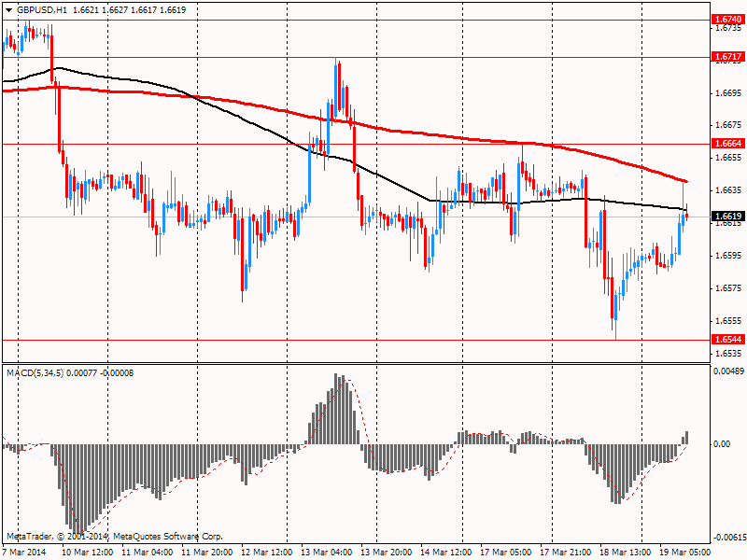Click the 0.00489 MACD scale value
The image size is (747, 560).
click(729, 371)
